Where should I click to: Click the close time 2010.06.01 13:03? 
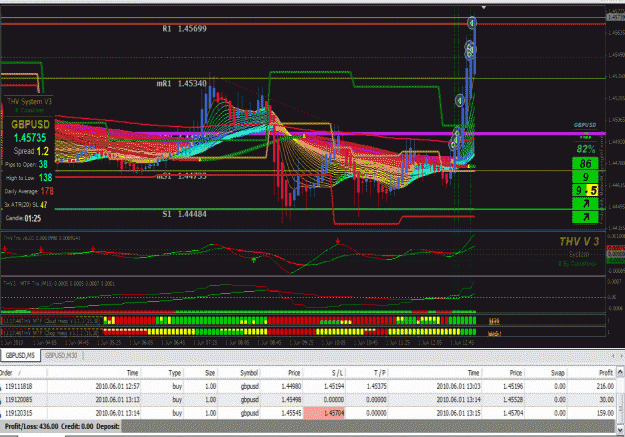pyautogui.click(x=458, y=386)
